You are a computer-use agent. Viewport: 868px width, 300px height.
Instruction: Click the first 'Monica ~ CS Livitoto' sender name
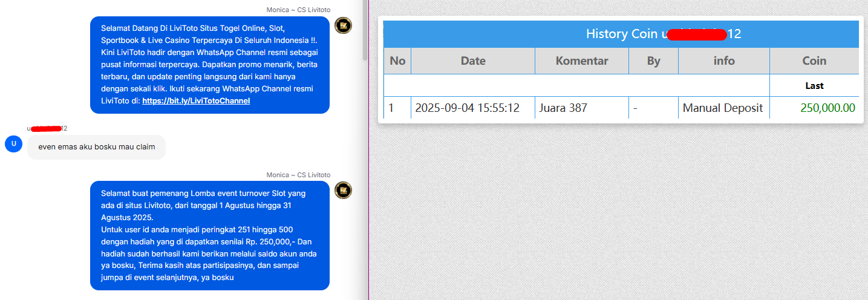click(298, 10)
